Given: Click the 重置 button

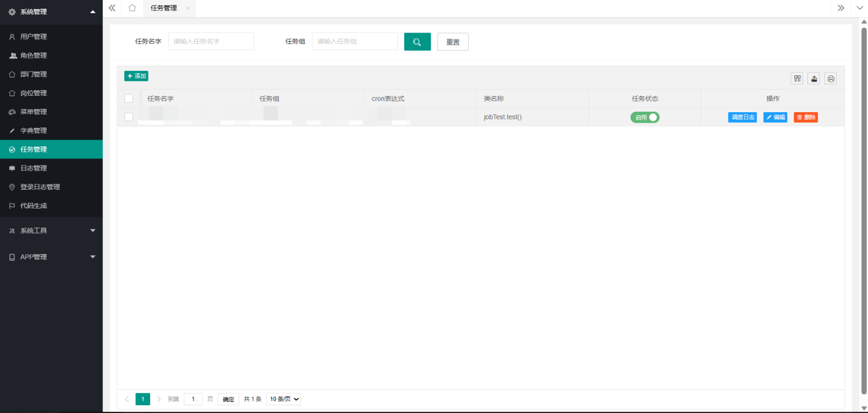Looking at the screenshot, I should click(x=453, y=42).
